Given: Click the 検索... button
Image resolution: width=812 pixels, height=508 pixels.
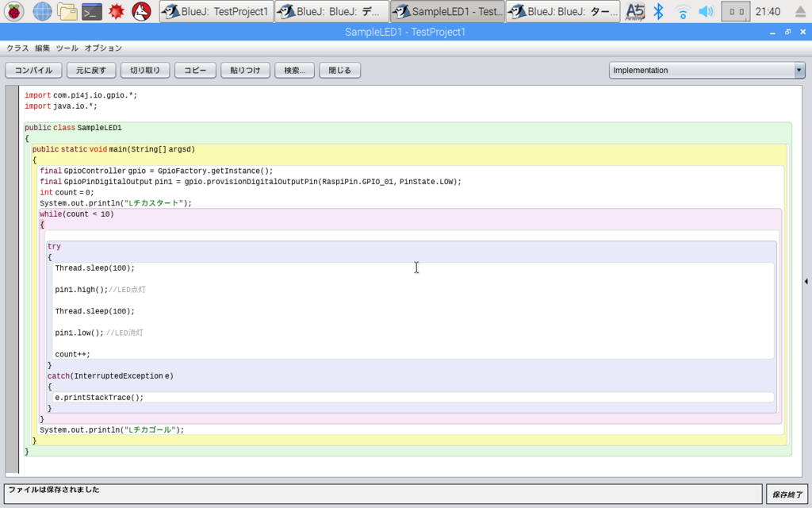Looking at the screenshot, I should (294, 70).
